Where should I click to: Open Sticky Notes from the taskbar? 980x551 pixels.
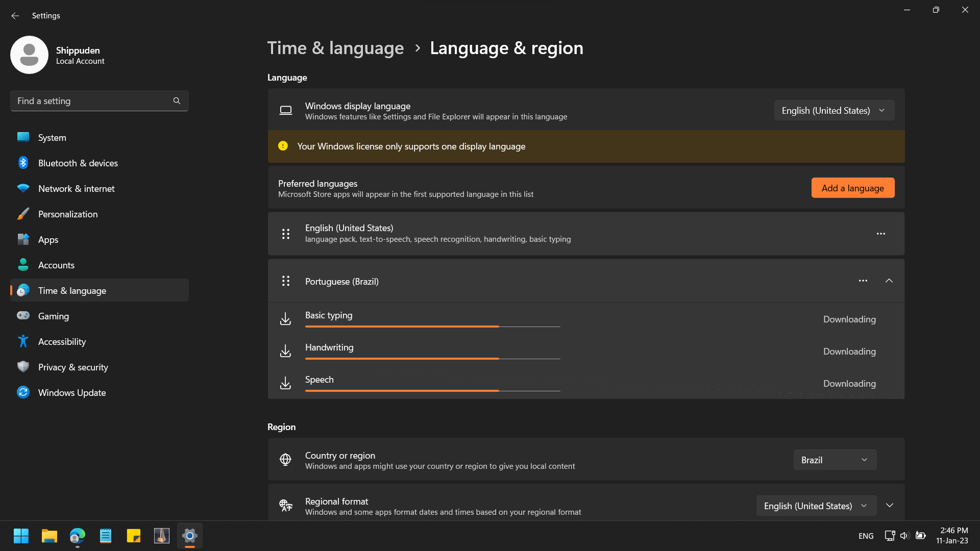coord(133,536)
